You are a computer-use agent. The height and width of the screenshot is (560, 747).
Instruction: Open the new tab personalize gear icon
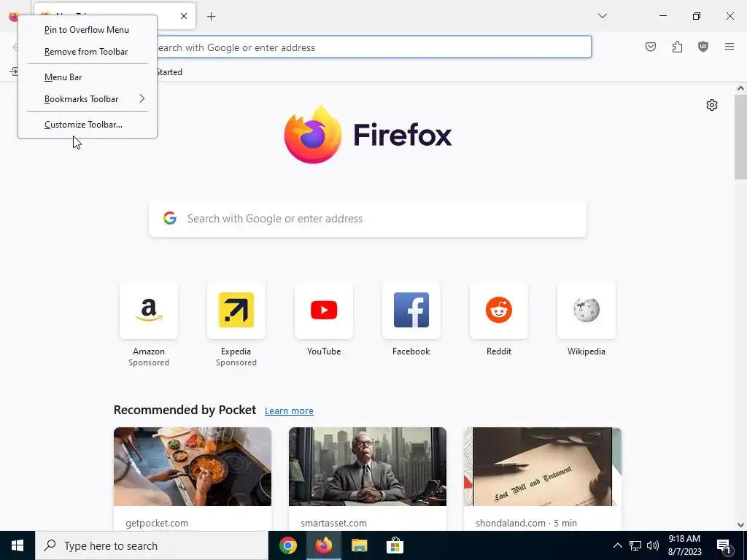tap(712, 105)
